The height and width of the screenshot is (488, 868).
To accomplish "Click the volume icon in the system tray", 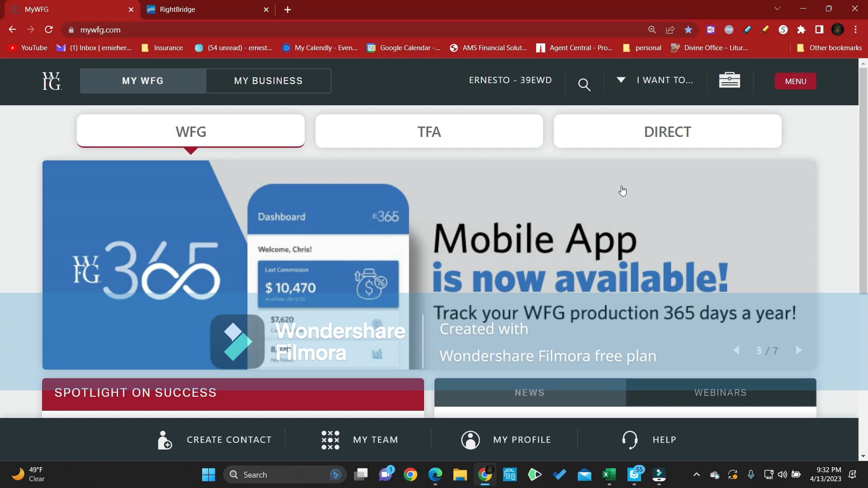I will 782,474.
